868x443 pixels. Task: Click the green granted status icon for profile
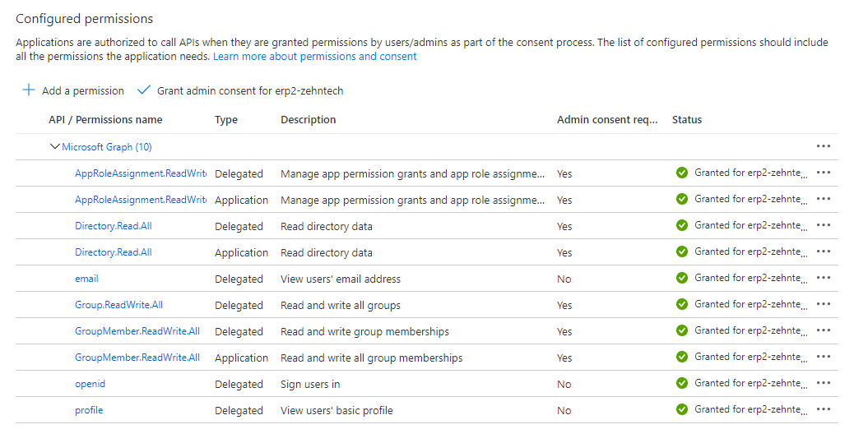point(681,409)
